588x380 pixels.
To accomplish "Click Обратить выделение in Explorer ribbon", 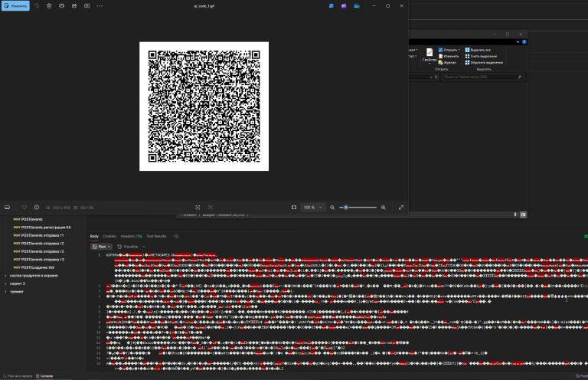I will pos(484,63).
